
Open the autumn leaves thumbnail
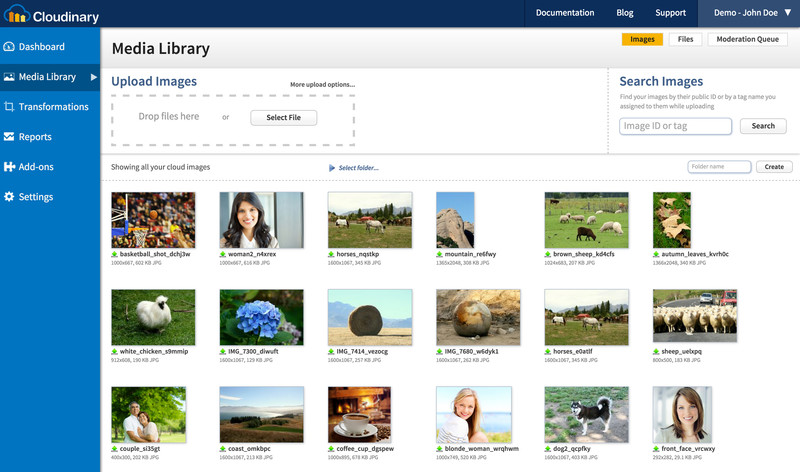pyautogui.click(x=672, y=220)
